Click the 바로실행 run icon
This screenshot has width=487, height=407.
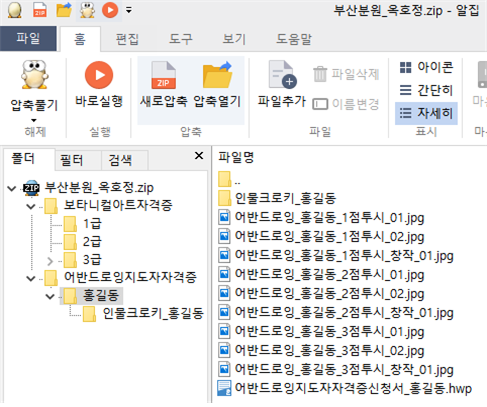pyautogui.click(x=99, y=75)
